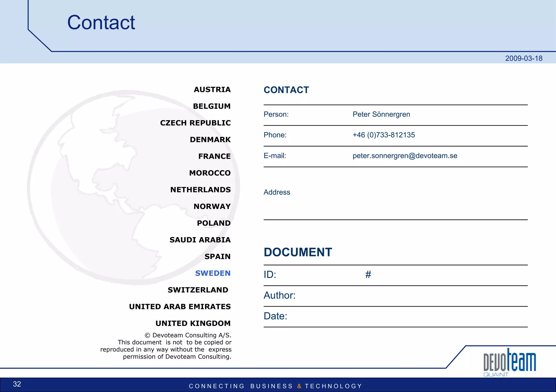Click MOROCCO in the country list
This screenshot has width=556, height=392.
pyautogui.click(x=210, y=173)
